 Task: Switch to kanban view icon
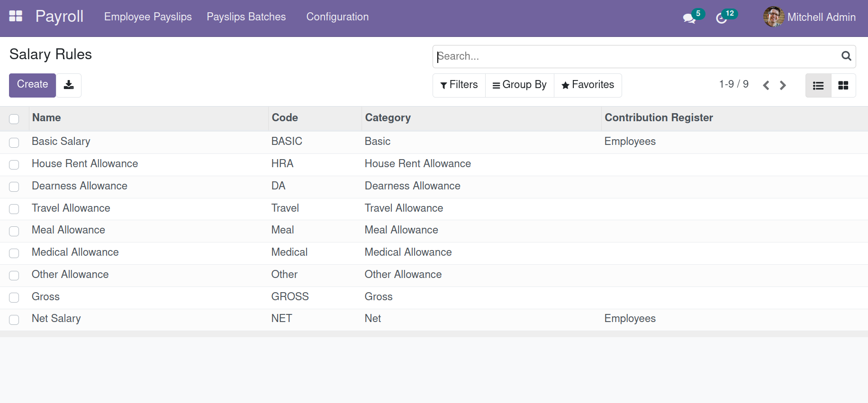pyautogui.click(x=843, y=86)
